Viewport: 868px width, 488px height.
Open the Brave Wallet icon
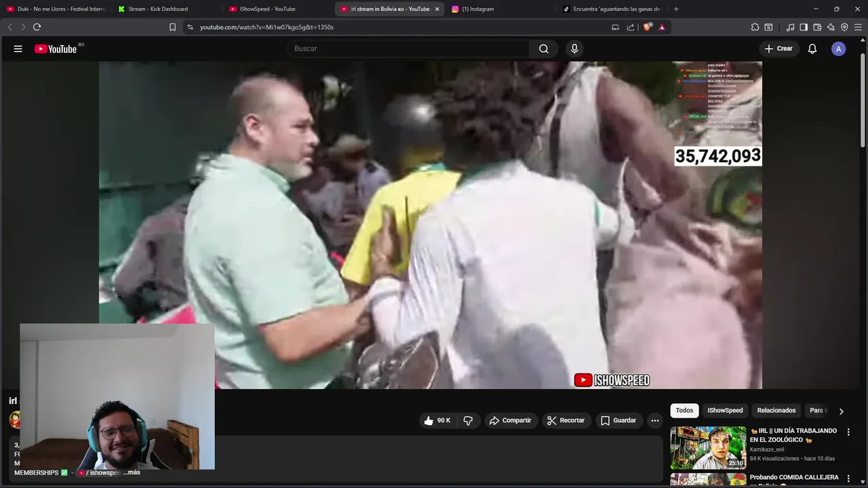coord(817,27)
